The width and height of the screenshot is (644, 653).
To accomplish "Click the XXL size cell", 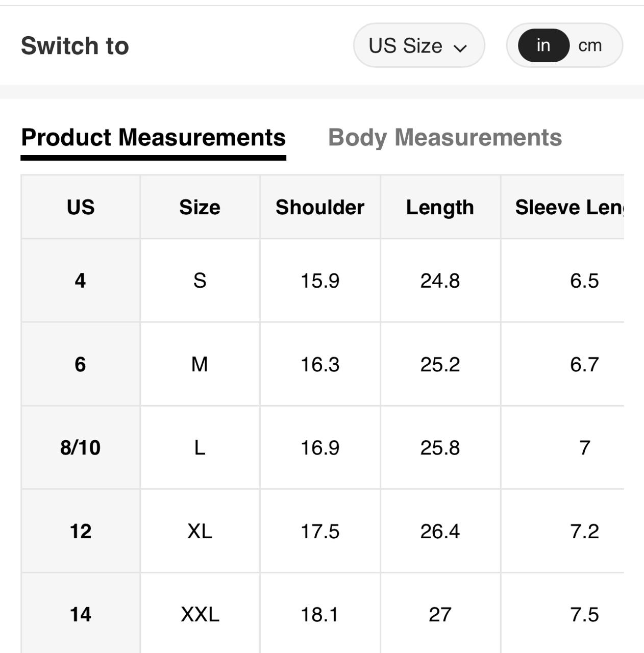I will (200, 614).
